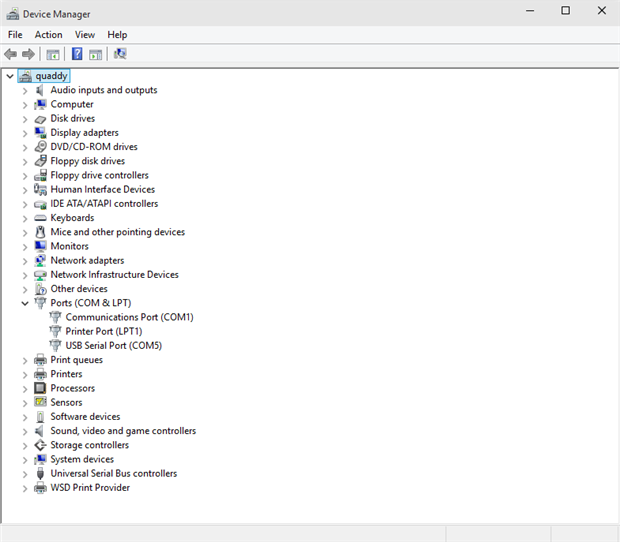Click the Audio inputs and outputs speaker icon
The width and height of the screenshot is (620, 542).
tap(40, 90)
